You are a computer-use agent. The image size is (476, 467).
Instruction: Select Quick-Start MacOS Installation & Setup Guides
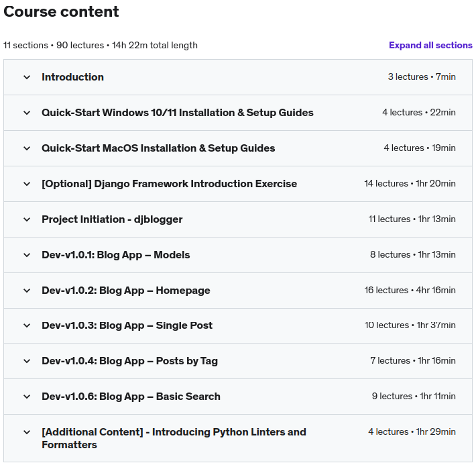(158, 148)
